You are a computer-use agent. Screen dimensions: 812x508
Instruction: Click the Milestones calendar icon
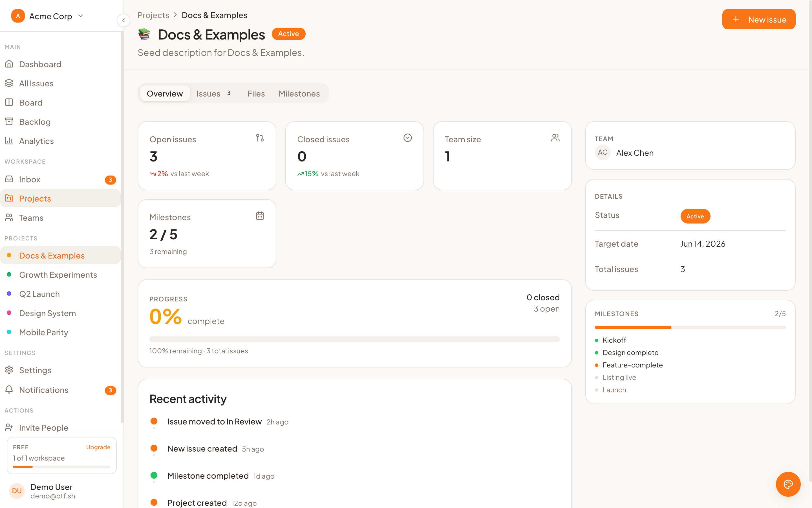pos(260,216)
